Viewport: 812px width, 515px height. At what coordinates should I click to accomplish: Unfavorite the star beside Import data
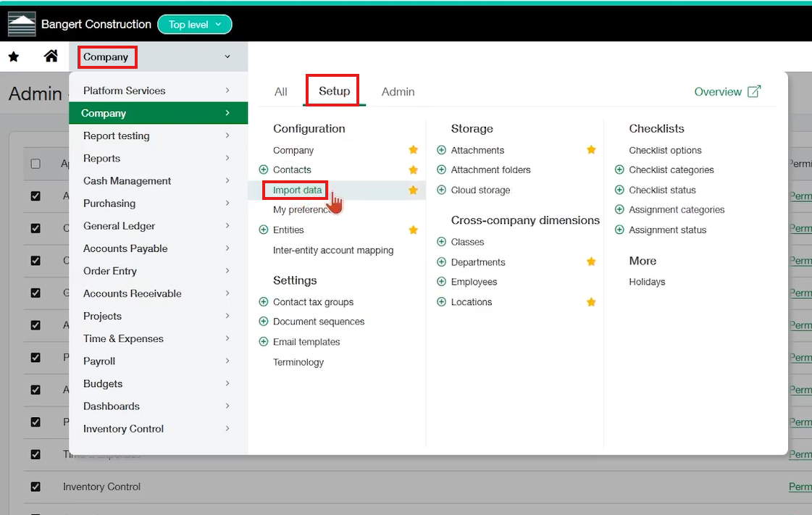(x=413, y=190)
